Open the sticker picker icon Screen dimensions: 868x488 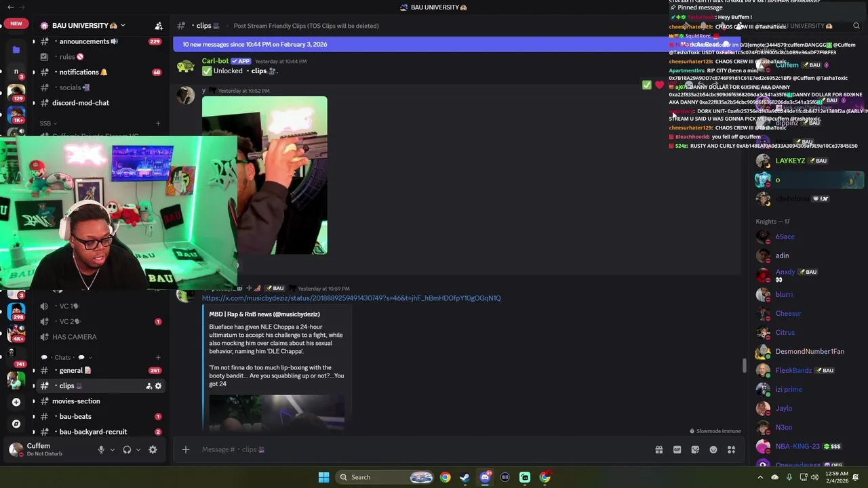click(695, 449)
